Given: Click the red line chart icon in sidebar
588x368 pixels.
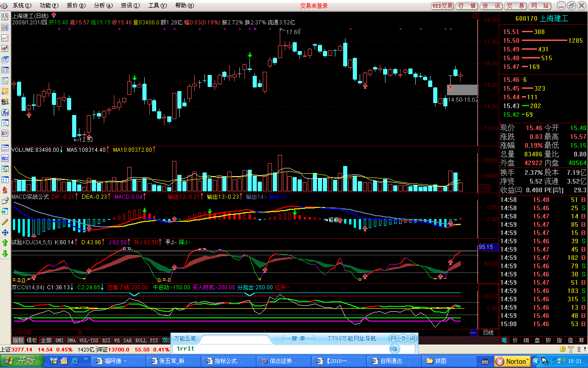Looking at the screenshot, I should [5, 38].
